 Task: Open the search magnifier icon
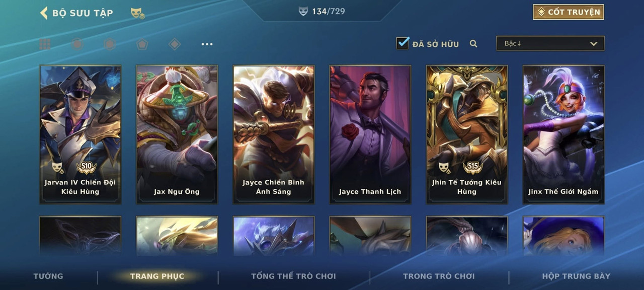pyautogui.click(x=473, y=44)
